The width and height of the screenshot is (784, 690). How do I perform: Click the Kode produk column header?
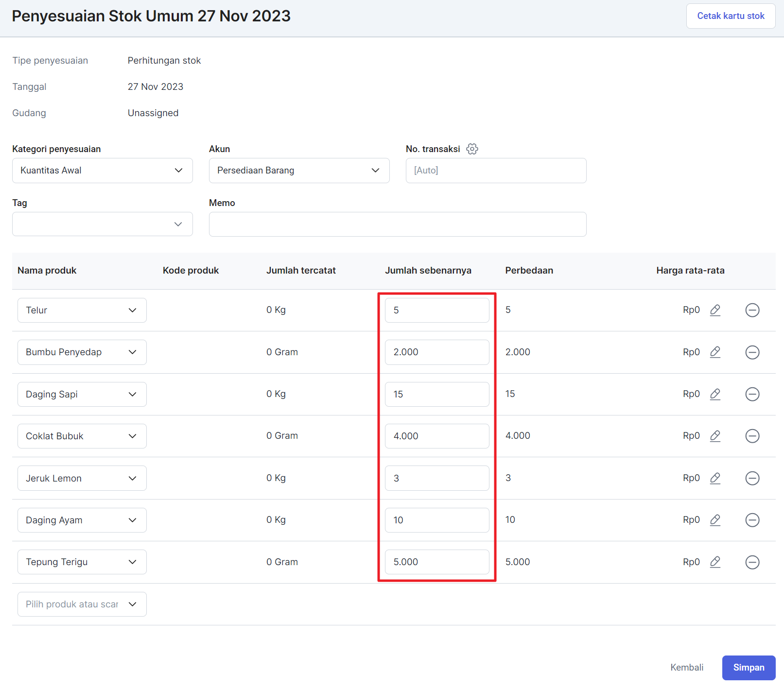point(191,271)
